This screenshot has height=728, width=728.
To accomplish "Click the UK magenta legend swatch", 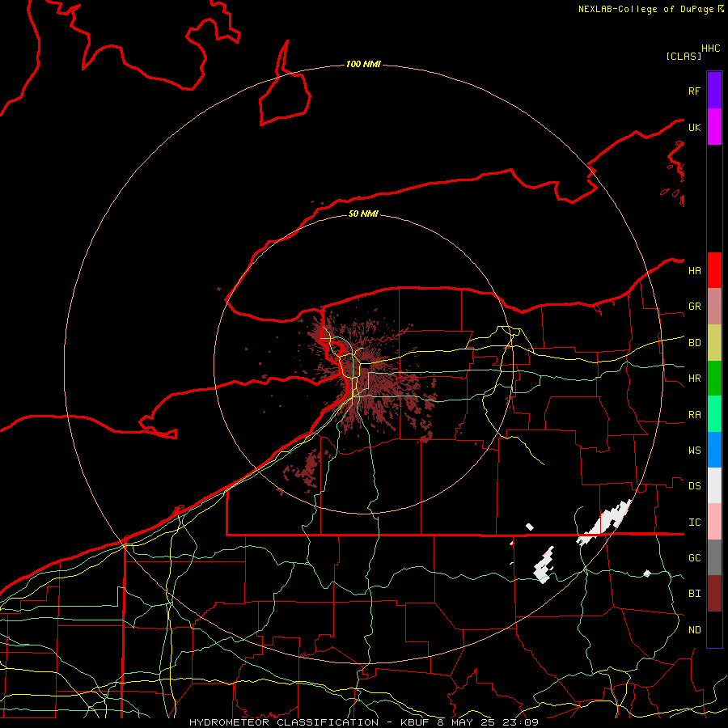I will (x=714, y=127).
